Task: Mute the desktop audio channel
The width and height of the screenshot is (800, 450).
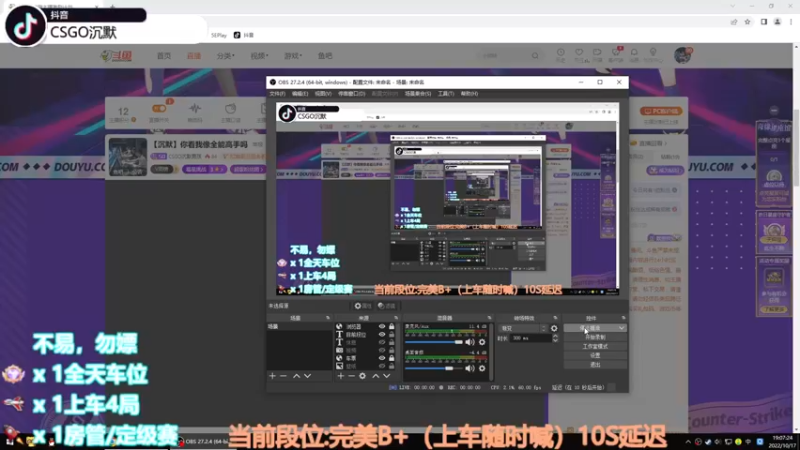Action: point(470,368)
